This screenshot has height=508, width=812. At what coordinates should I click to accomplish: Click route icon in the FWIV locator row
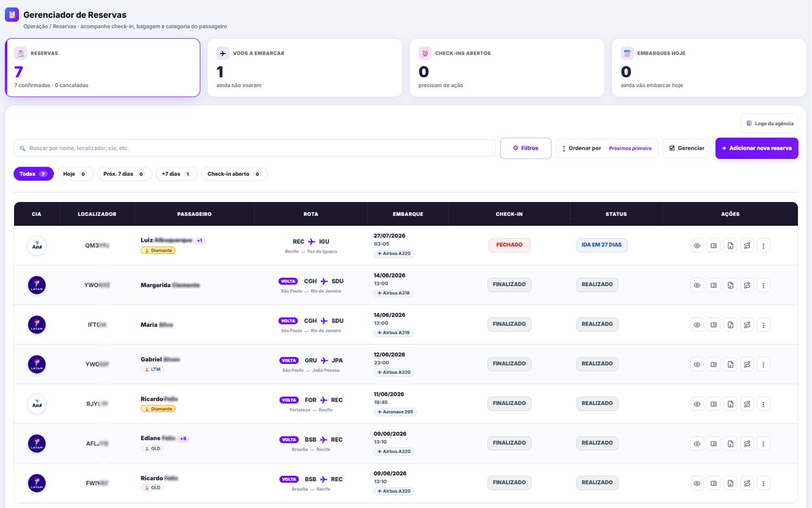[x=747, y=483]
